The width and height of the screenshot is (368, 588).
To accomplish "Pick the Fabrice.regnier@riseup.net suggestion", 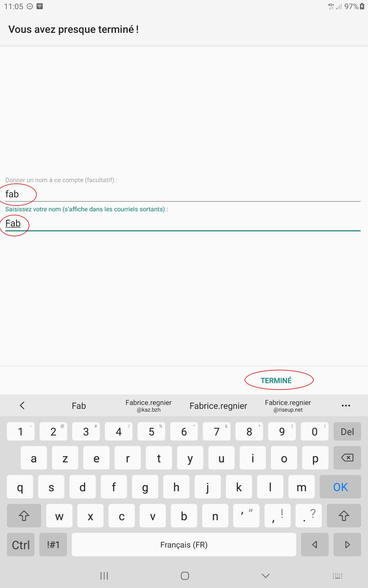I will coord(288,406).
